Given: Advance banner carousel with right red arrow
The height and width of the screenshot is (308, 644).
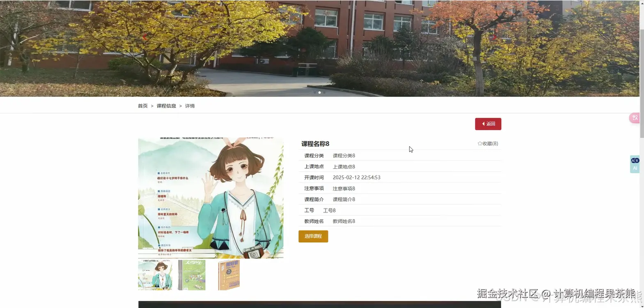Looking at the screenshot, I should (495, 37).
